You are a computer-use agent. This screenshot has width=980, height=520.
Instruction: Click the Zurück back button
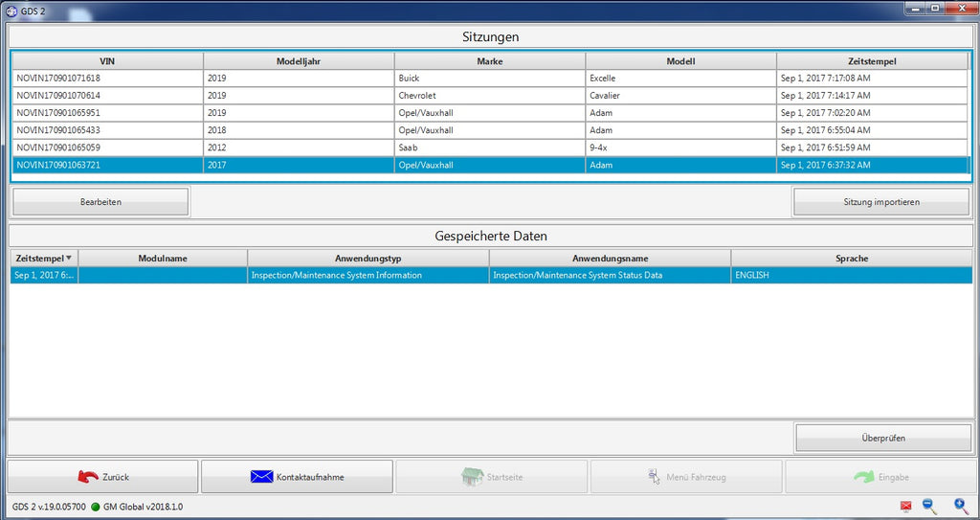click(103, 477)
